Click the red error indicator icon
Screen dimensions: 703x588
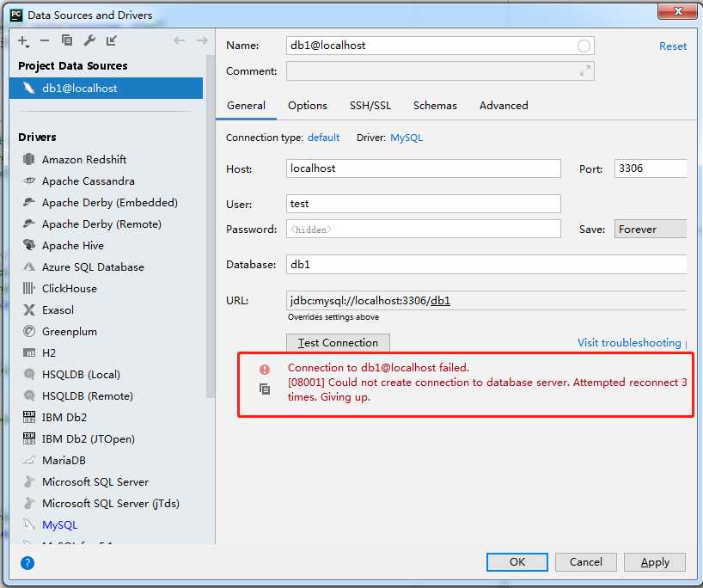[265, 369]
